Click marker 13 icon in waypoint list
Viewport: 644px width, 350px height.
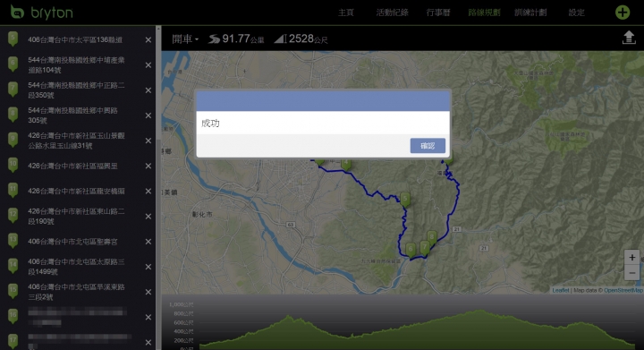click(13, 241)
